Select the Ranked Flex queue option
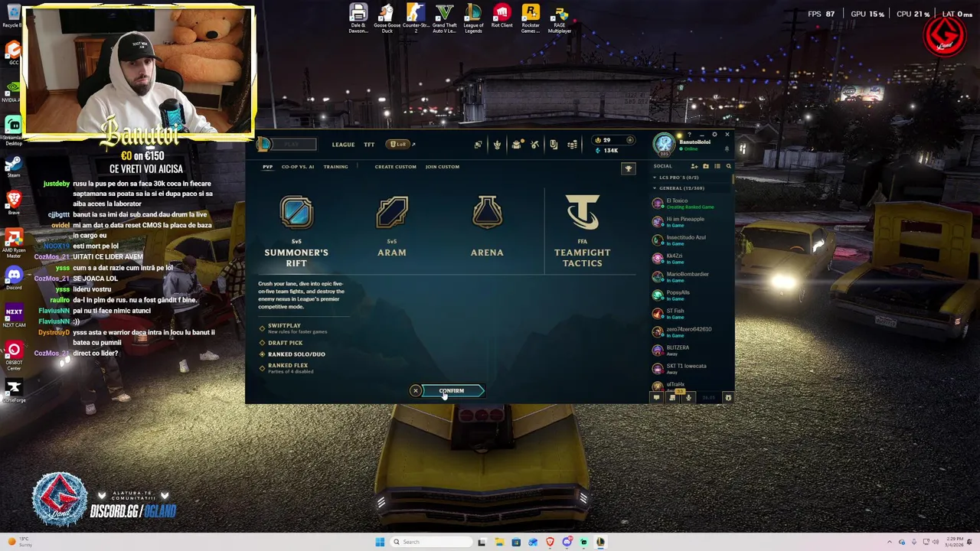980x551 pixels. point(288,367)
